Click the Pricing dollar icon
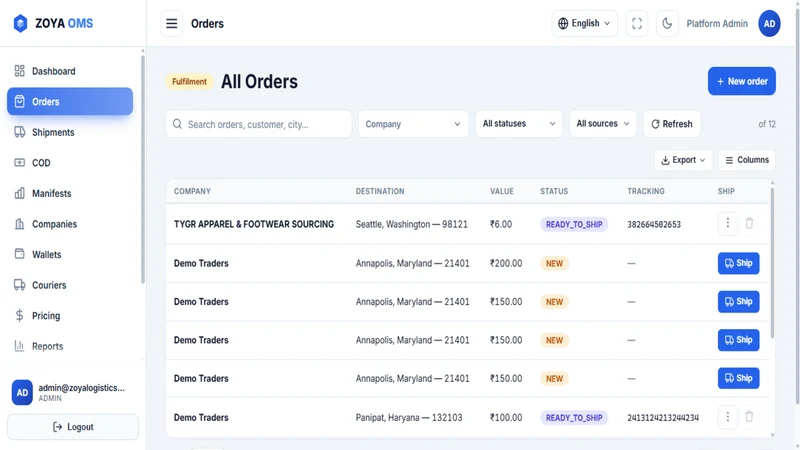The image size is (800, 450). (x=19, y=315)
